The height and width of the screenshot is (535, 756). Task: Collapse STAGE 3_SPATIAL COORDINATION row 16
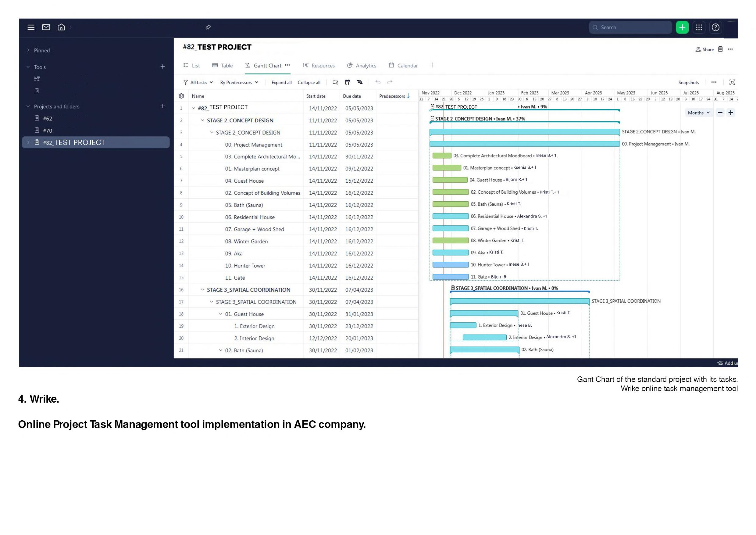coord(202,289)
